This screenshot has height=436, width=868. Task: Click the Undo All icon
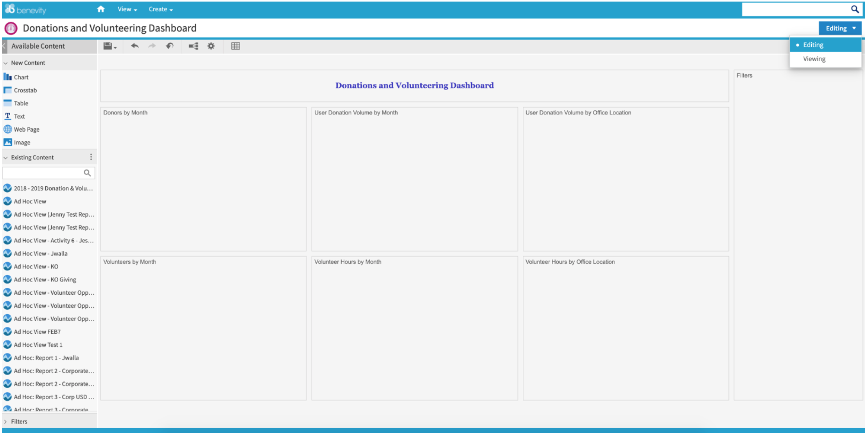click(x=170, y=46)
